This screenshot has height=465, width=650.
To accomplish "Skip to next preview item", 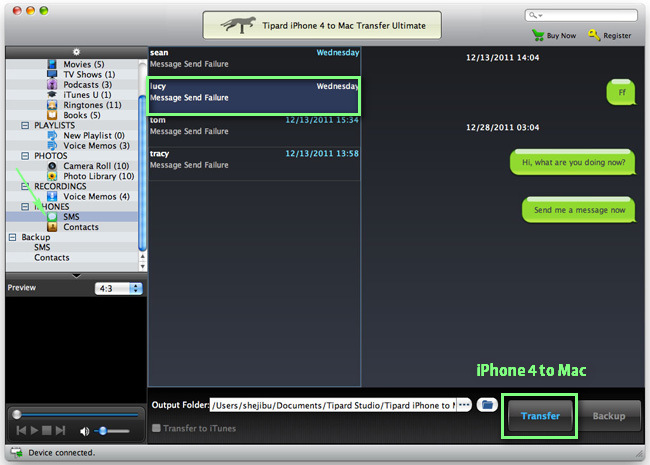I will (x=61, y=431).
